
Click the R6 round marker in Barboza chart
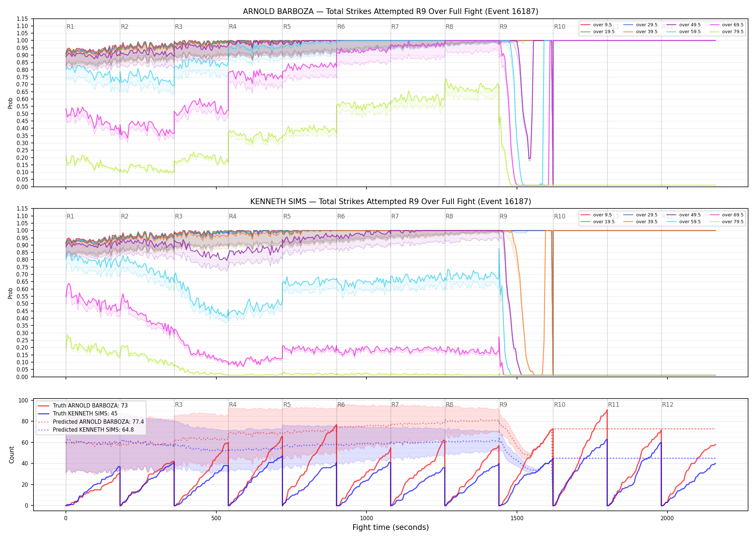coord(341,27)
